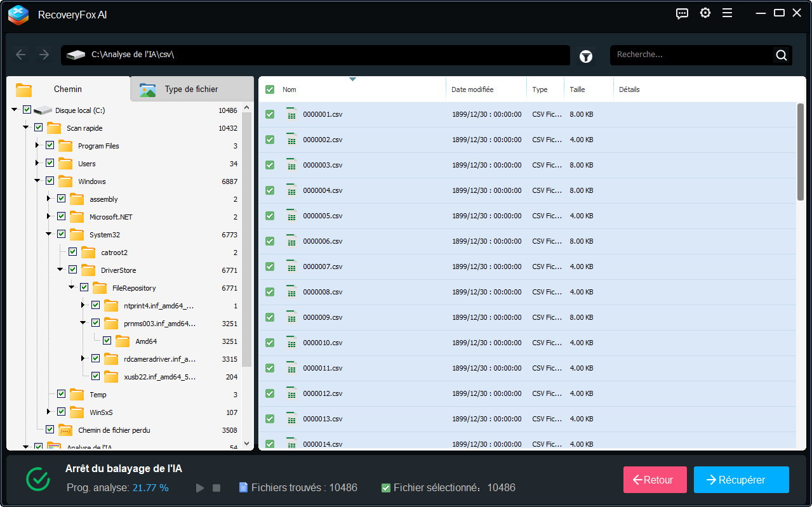Uncheck the Disque local (C:) checkbox
The image size is (812, 507).
[27, 110]
